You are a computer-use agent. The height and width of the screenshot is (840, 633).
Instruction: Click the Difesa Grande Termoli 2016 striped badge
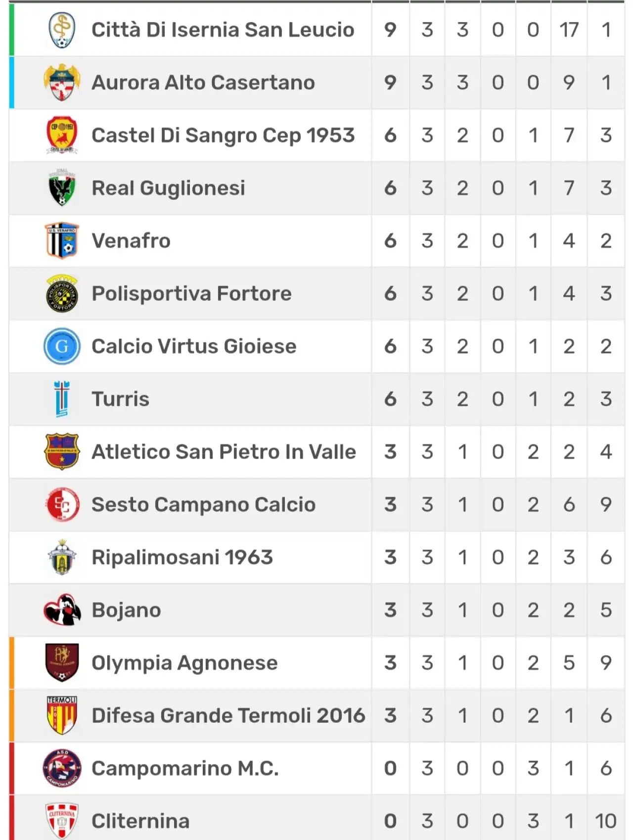(62, 715)
